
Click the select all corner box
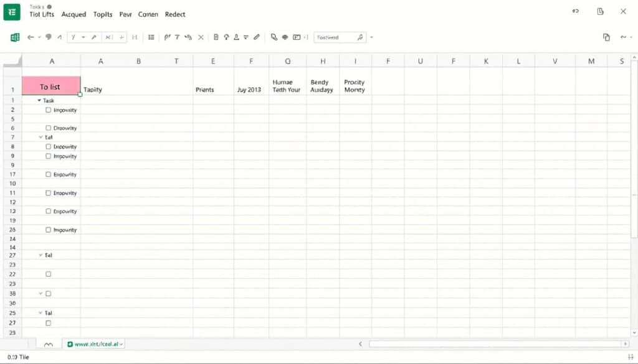[12, 60]
